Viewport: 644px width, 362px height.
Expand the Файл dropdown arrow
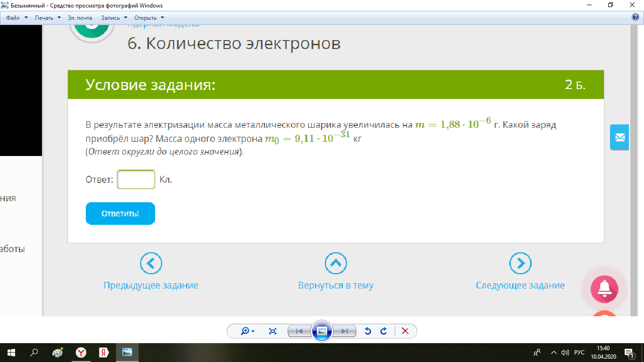pos(26,17)
